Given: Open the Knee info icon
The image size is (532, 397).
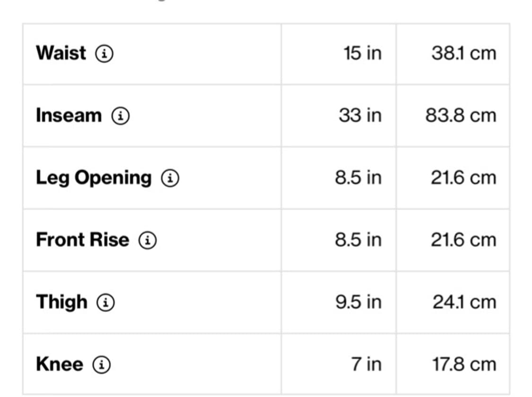Looking at the screenshot, I should [x=101, y=365].
